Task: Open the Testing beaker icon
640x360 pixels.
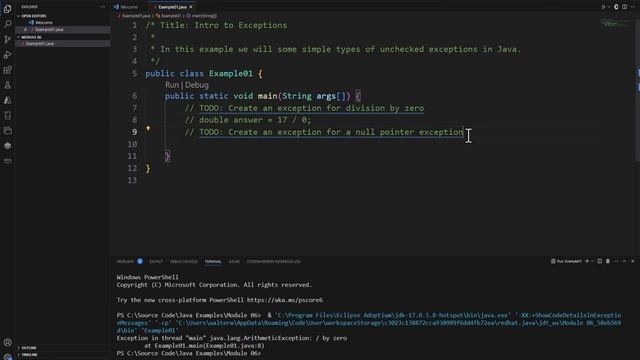Action: tap(7, 85)
